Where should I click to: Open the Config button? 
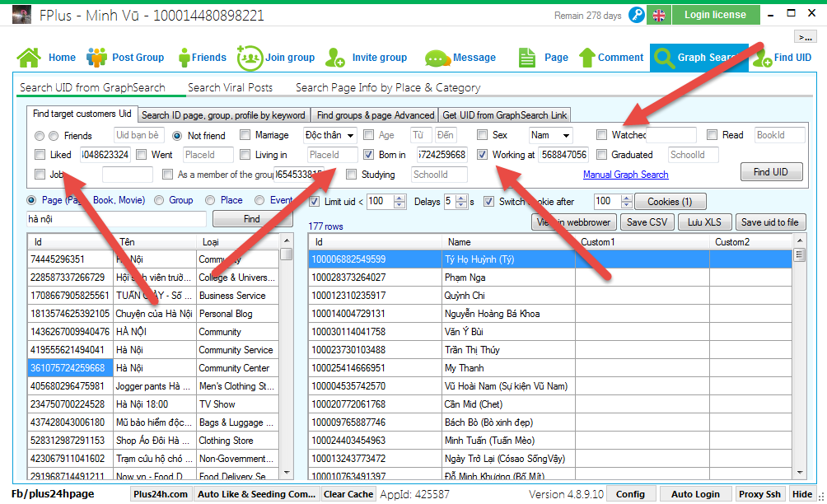[x=630, y=494]
